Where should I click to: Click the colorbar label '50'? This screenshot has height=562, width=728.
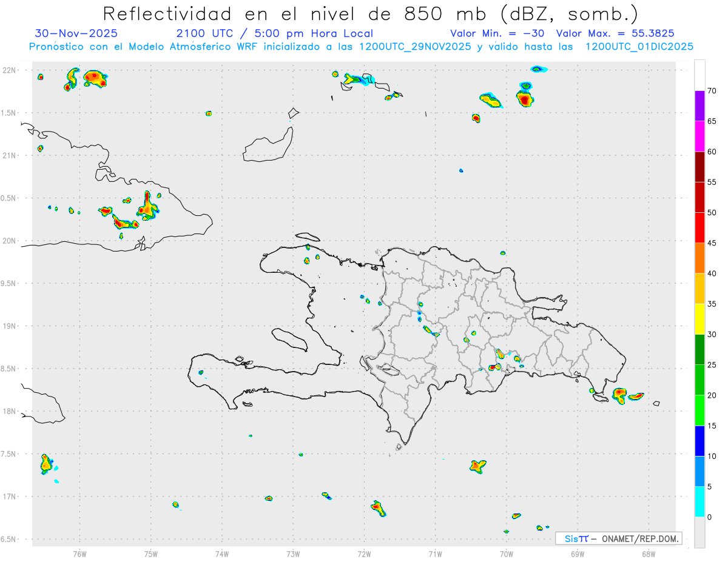pos(712,213)
